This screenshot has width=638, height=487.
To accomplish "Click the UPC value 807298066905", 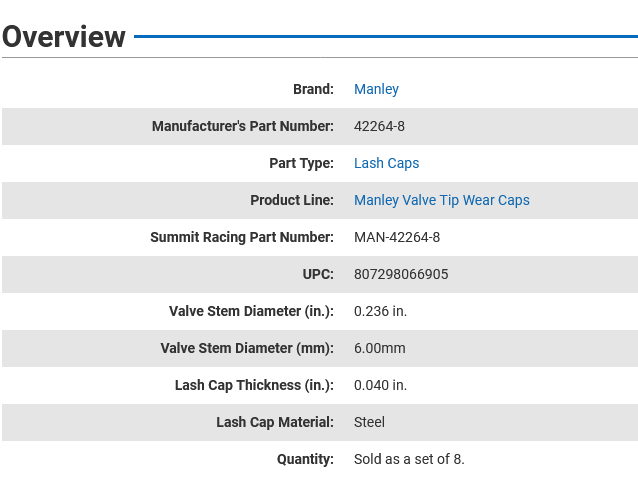I will [401, 274].
